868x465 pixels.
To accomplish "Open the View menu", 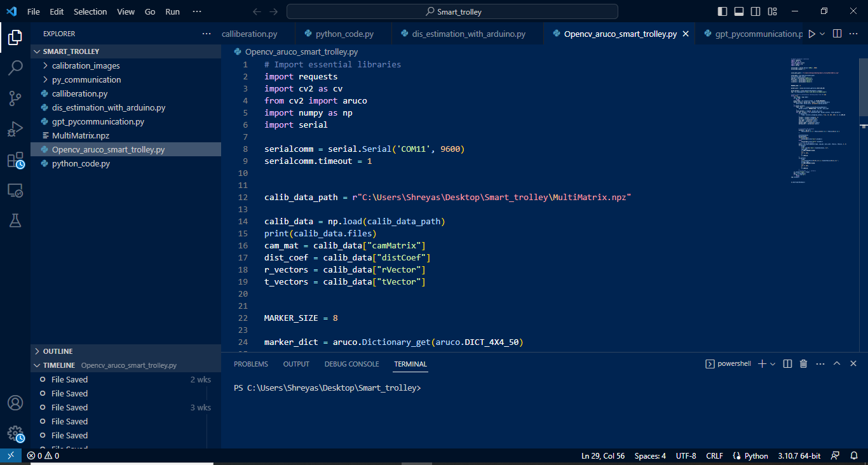I will click(x=126, y=11).
